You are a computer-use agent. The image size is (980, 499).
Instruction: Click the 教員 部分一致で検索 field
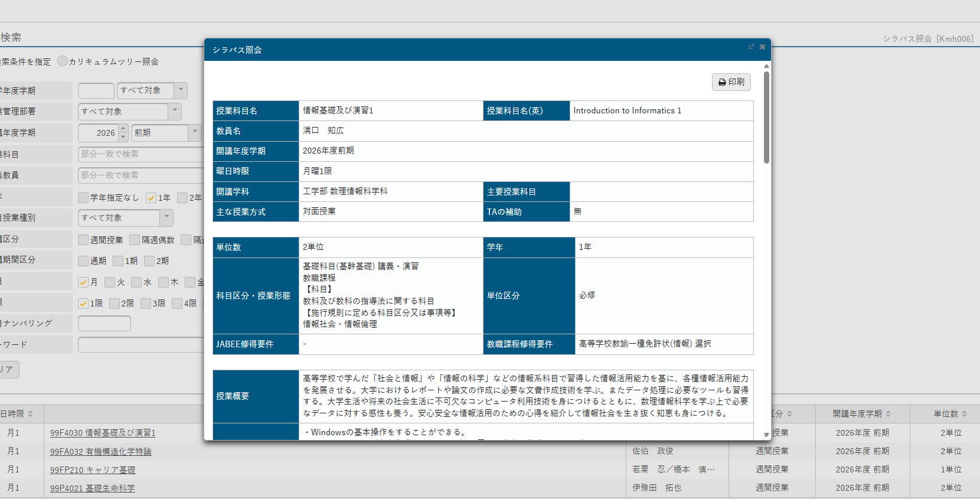[x=141, y=175]
